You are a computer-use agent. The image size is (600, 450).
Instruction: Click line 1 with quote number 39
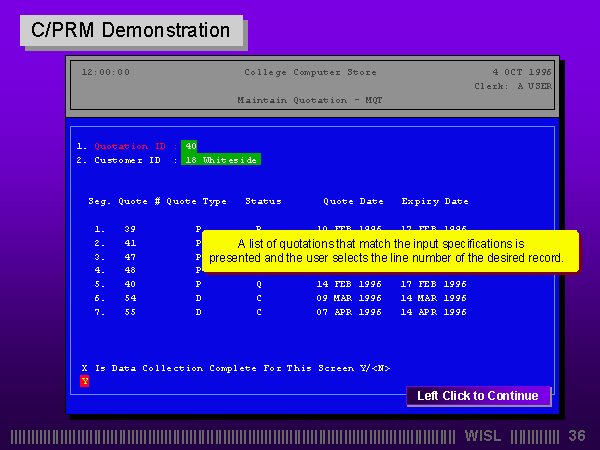tap(130, 229)
